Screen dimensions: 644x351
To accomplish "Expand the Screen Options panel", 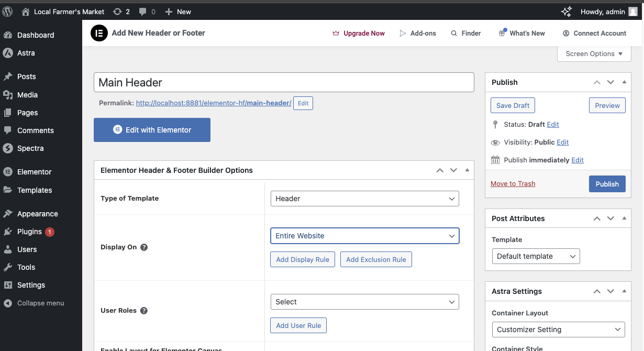I will [x=594, y=53].
